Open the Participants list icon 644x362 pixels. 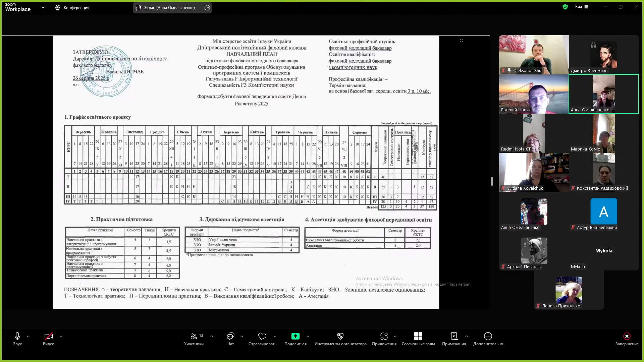[194, 336]
